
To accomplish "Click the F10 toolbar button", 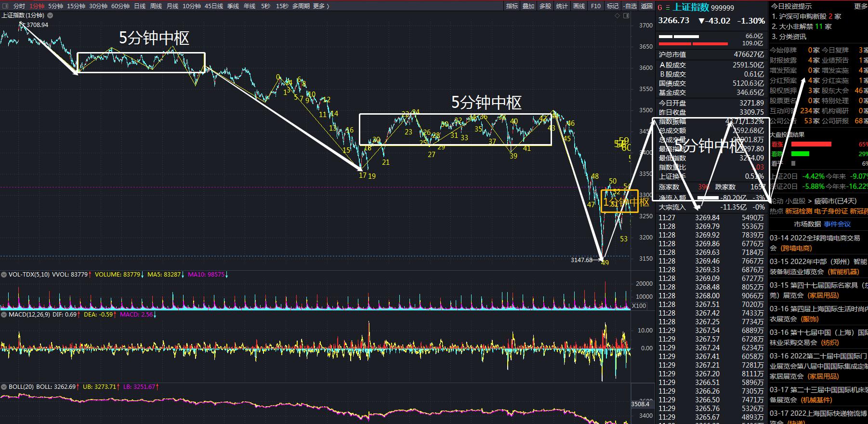I will 596,6.
